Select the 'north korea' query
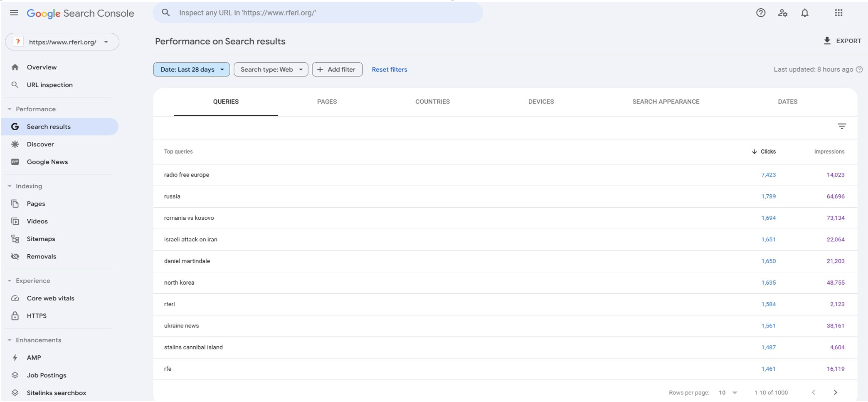868x402 pixels. [505, 283]
